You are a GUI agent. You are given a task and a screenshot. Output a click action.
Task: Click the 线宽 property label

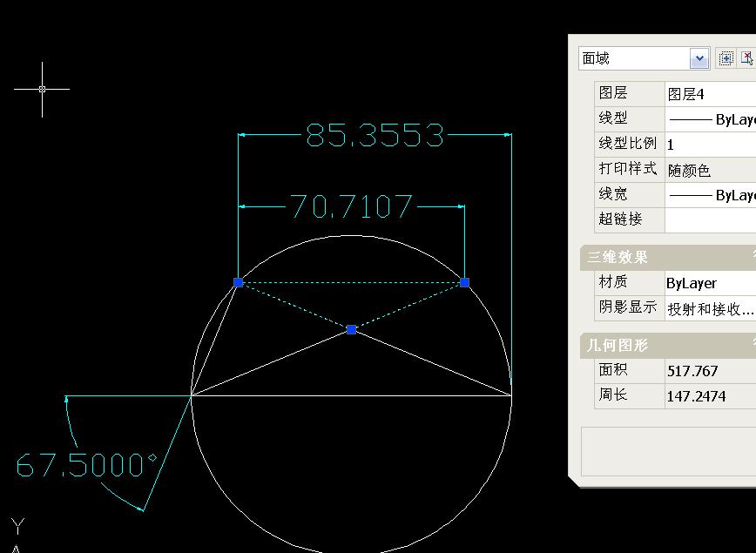pos(613,194)
